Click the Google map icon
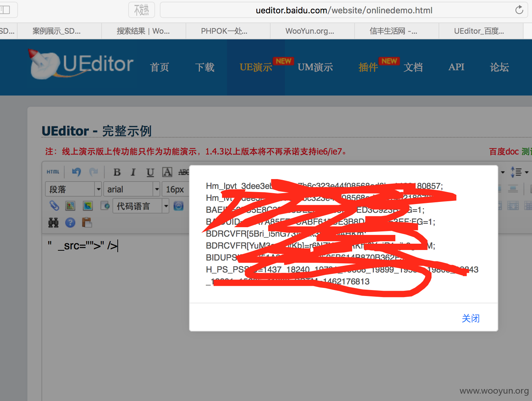 (x=88, y=206)
